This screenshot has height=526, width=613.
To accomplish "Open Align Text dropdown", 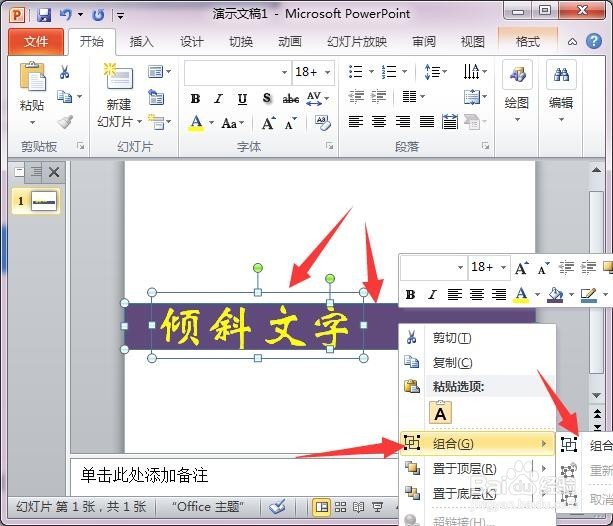I will click(x=475, y=97).
